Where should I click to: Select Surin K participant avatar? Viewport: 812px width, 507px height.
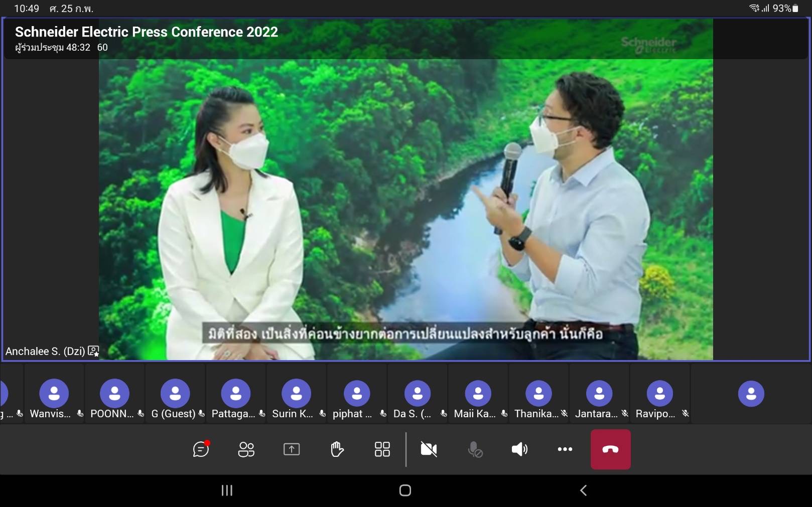pyautogui.click(x=296, y=393)
